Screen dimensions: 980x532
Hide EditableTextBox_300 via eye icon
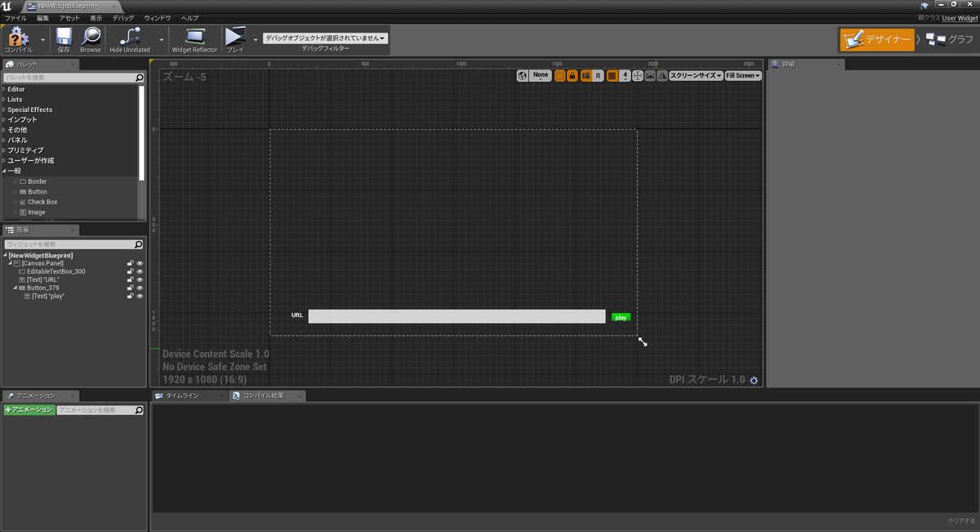[140, 271]
